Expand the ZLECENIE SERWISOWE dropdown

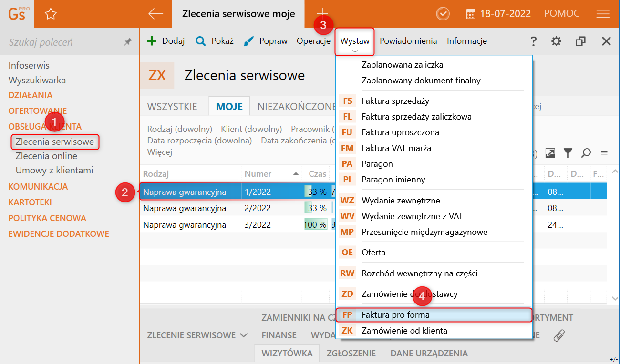[197, 335]
